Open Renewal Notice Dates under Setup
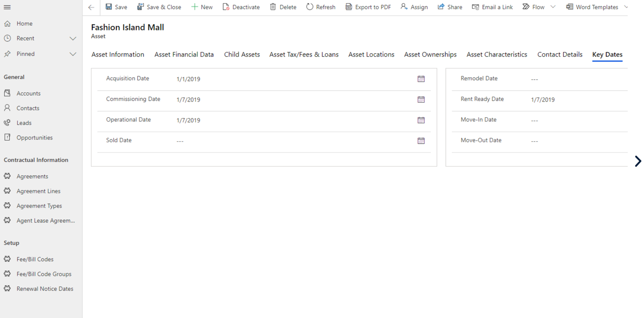The image size is (644, 318). [x=45, y=289]
